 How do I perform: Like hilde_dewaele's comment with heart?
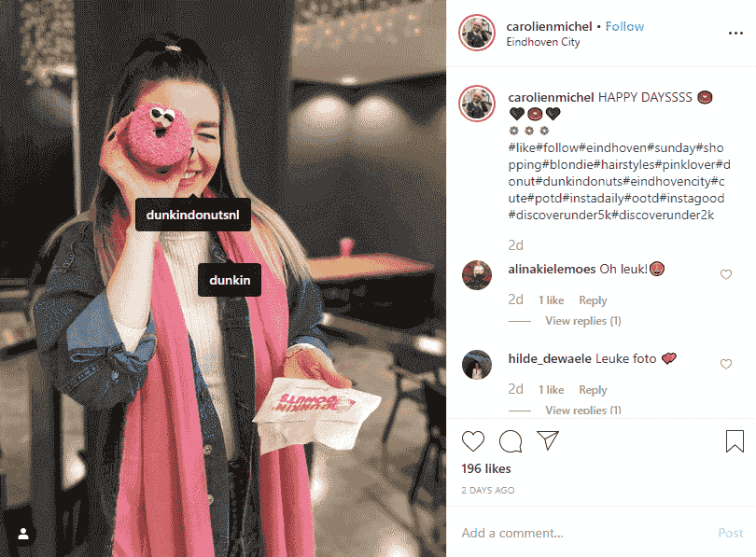tap(726, 364)
